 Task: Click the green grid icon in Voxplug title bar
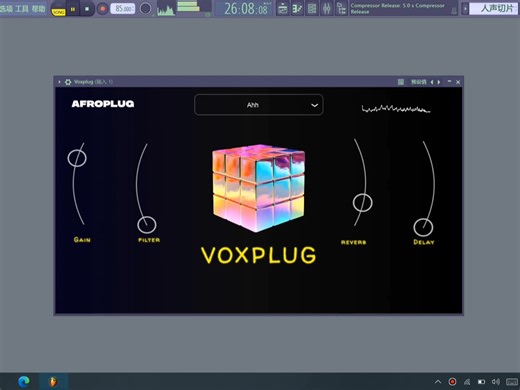(401, 82)
